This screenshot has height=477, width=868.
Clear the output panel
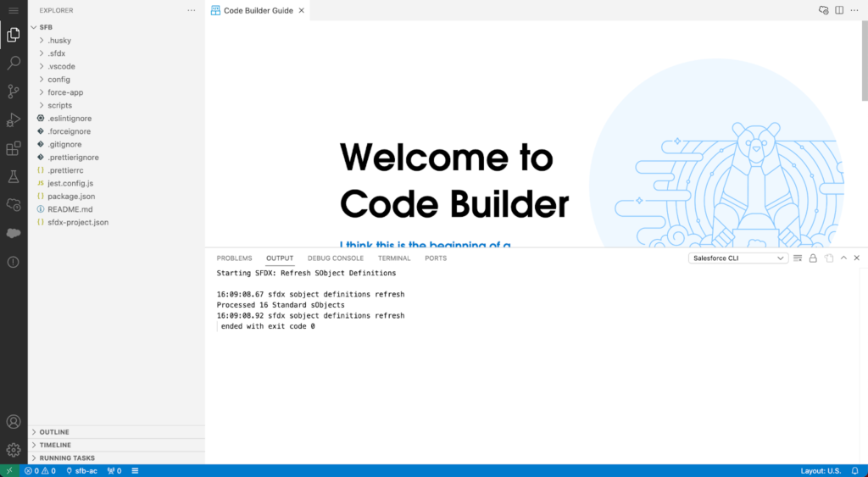tap(798, 258)
